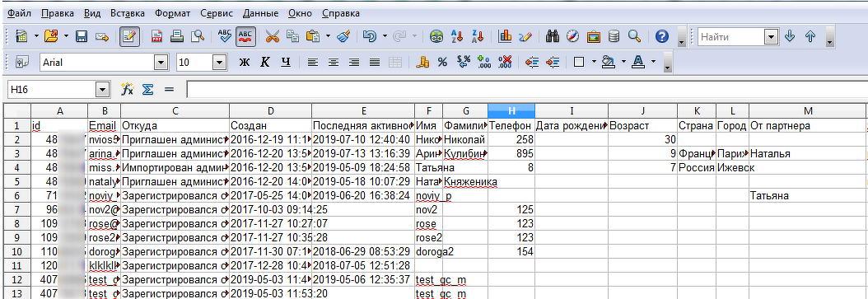Find next with down arrow
This screenshot has width=868, height=299.
pos(791,36)
